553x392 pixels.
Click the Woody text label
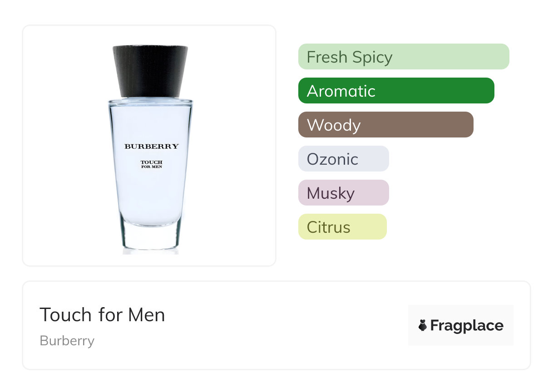coord(334,125)
